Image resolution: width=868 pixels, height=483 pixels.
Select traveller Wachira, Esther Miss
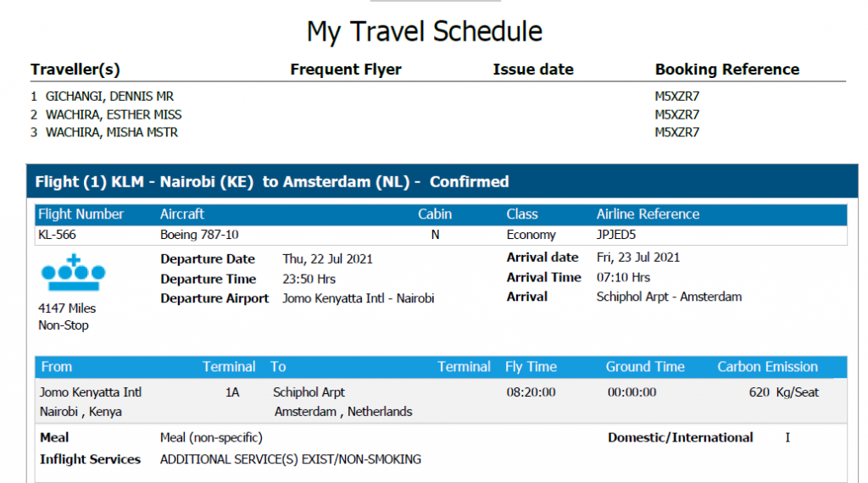click(114, 114)
